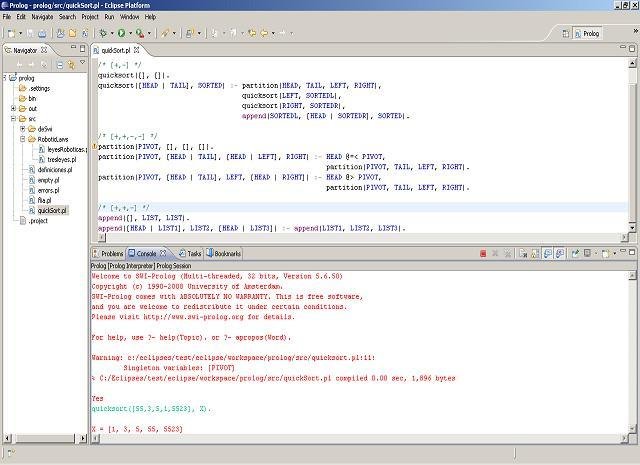The width and height of the screenshot is (640, 465).
Task: Select the Prolog perspective button
Action: pos(587,34)
